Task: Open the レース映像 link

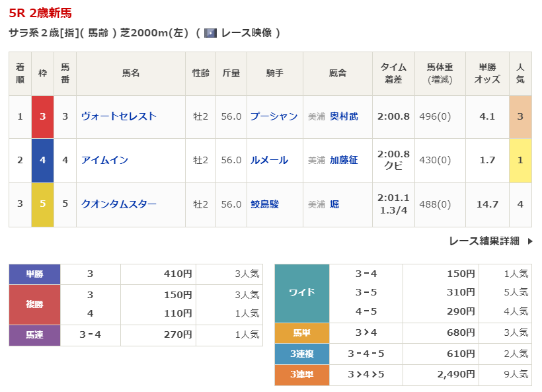Action: click(246, 32)
